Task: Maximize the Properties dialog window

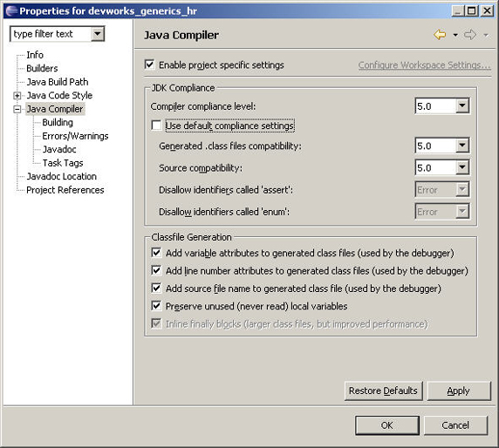Action: 472,10
